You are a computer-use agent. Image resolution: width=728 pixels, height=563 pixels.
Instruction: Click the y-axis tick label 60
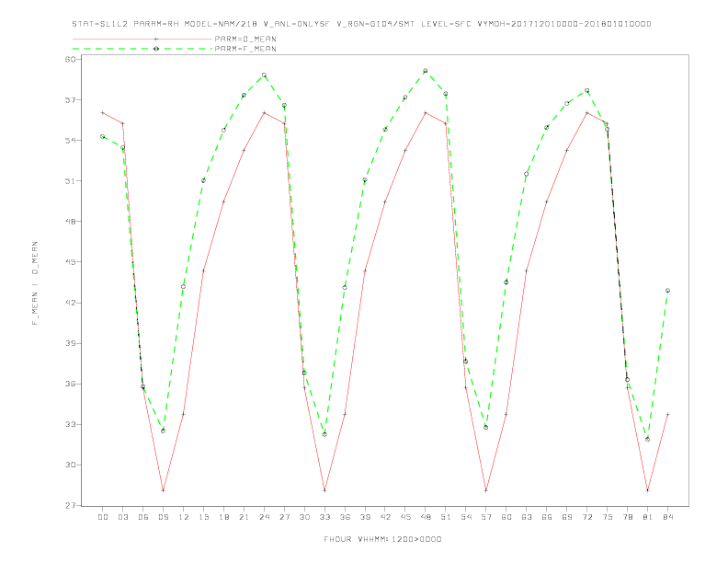pyautogui.click(x=71, y=59)
